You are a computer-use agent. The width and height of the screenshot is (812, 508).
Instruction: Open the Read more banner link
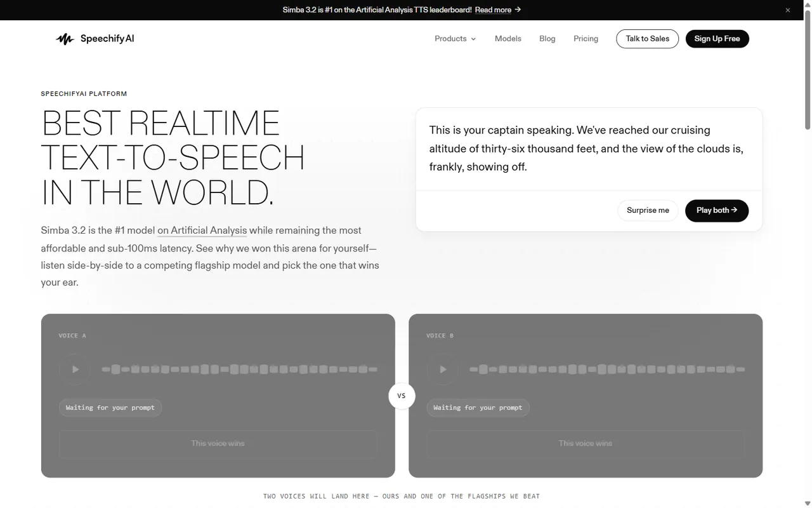point(498,10)
